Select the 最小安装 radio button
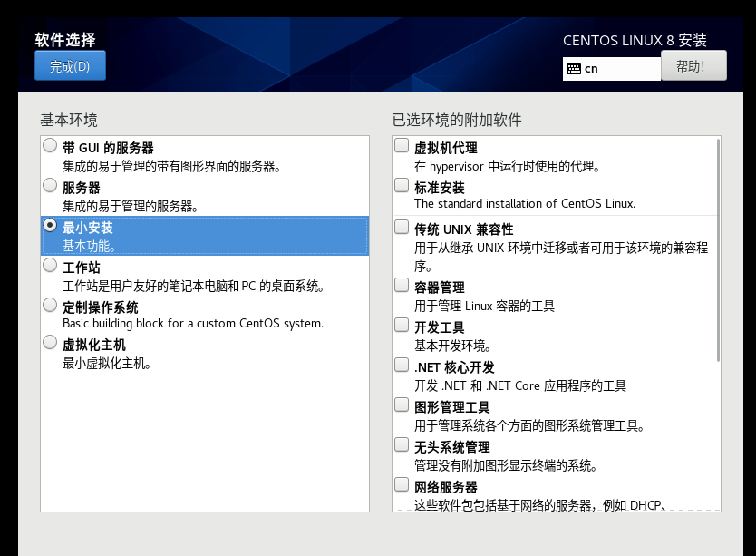756x556 pixels. coord(50,226)
